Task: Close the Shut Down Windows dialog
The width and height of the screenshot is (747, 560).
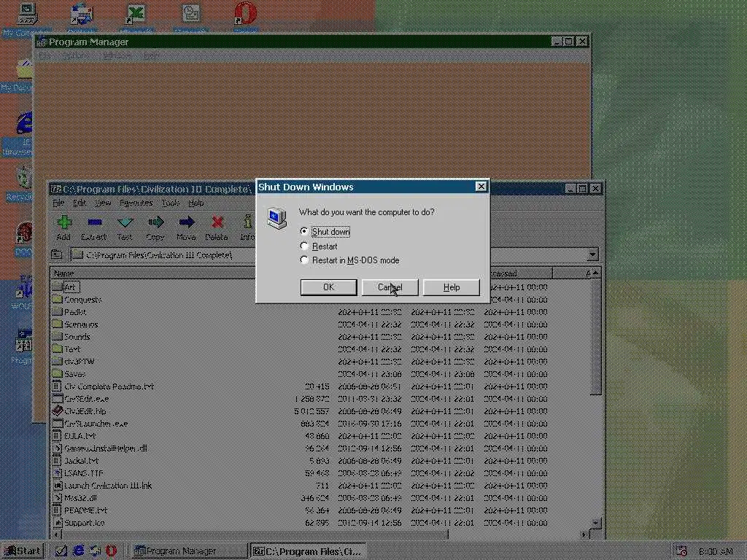Action: [x=481, y=187]
